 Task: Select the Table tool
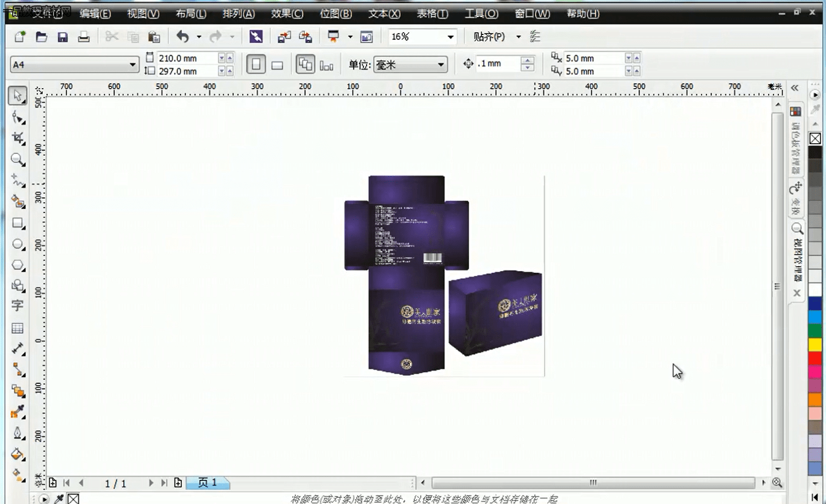point(18,328)
